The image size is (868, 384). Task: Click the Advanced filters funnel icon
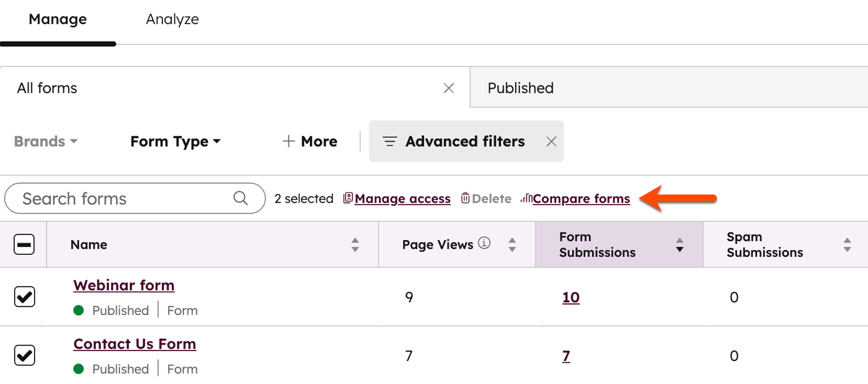click(x=390, y=141)
